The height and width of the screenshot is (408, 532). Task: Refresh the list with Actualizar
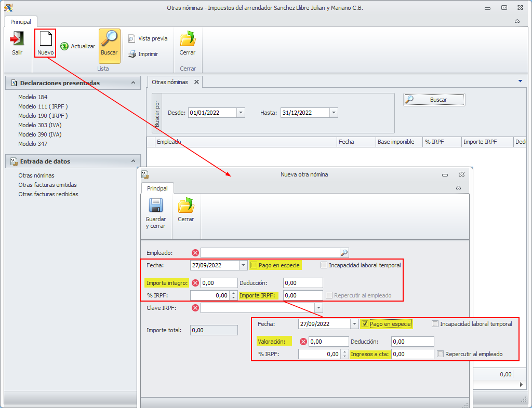(x=77, y=46)
